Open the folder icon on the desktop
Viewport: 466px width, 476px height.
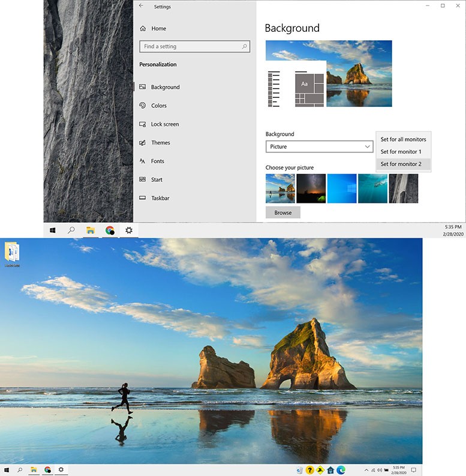(x=12, y=255)
